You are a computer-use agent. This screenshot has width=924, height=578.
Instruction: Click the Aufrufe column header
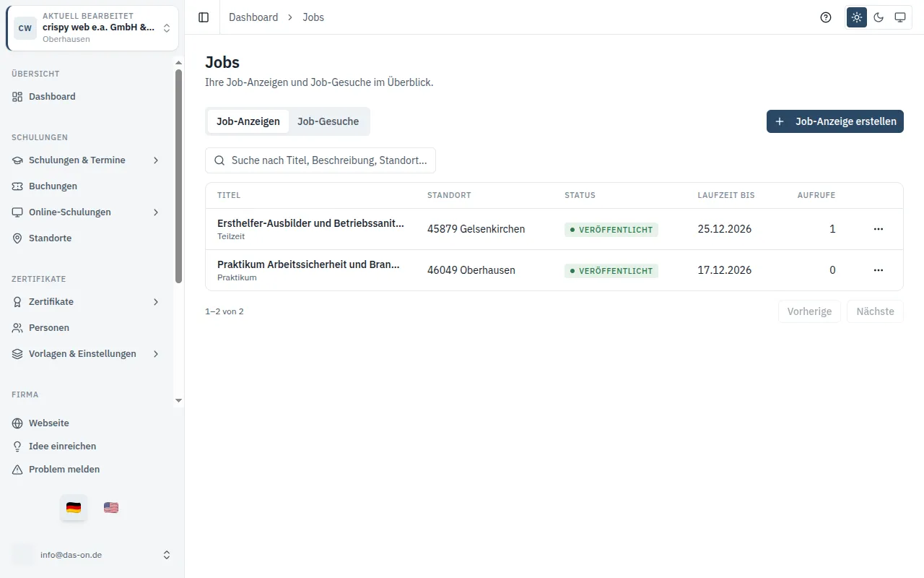(816, 196)
